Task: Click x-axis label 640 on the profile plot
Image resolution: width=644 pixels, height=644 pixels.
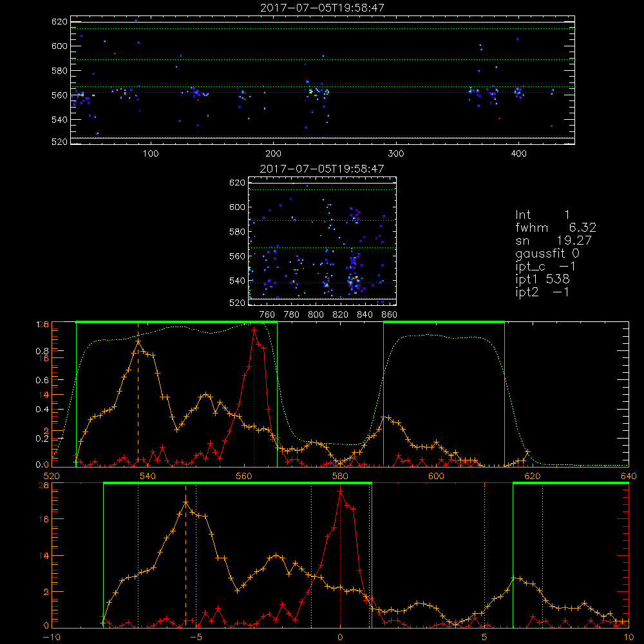Action: (x=629, y=476)
